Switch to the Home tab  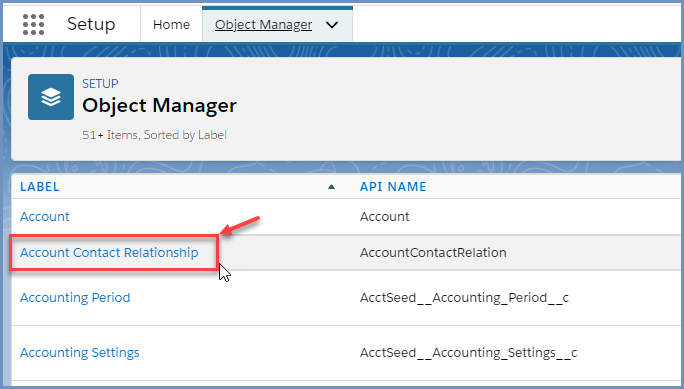pyautogui.click(x=171, y=24)
